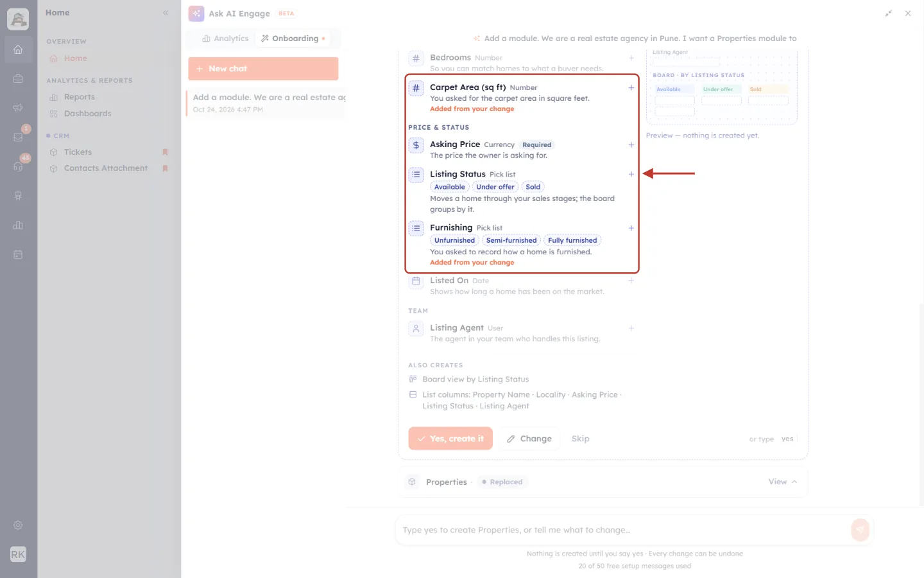Click the Home link under Overview
The width and height of the screenshot is (924, 578).
coord(76,58)
